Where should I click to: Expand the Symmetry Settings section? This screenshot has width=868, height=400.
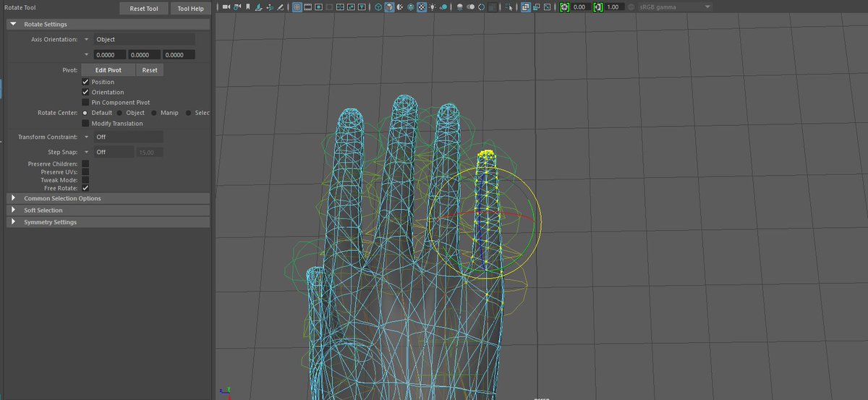point(13,222)
